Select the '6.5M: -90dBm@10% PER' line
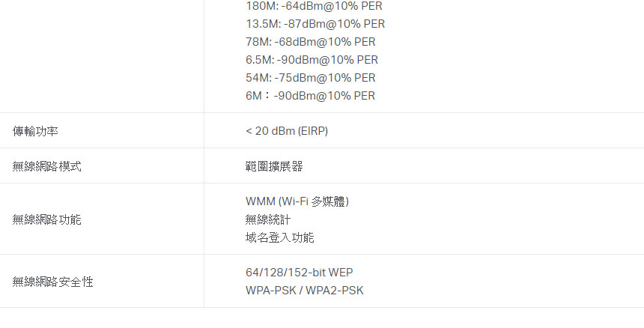This screenshot has height=328, width=644. [x=312, y=60]
